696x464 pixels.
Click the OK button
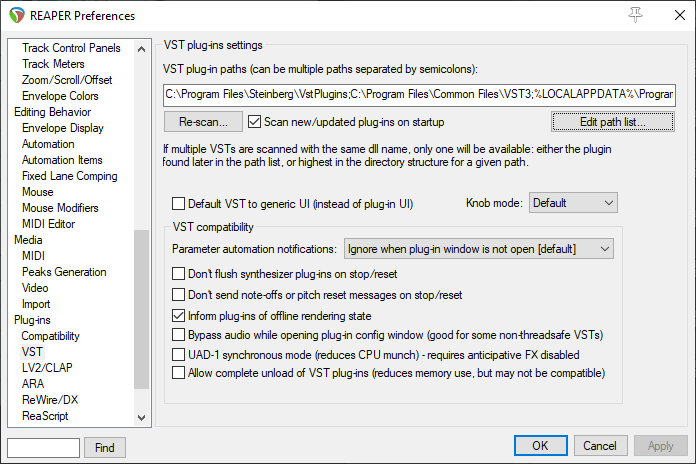[x=540, y=446]
